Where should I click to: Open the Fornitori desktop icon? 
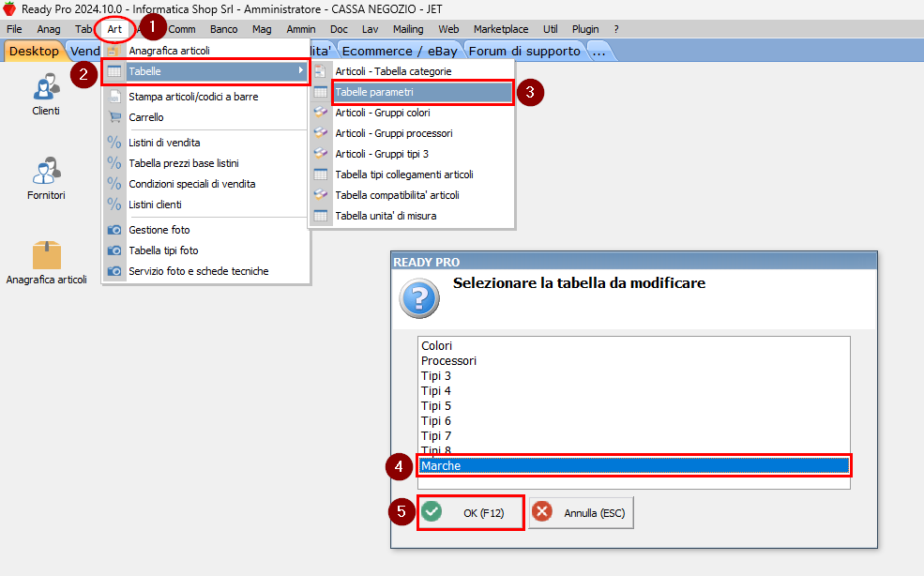click(46, 172)
